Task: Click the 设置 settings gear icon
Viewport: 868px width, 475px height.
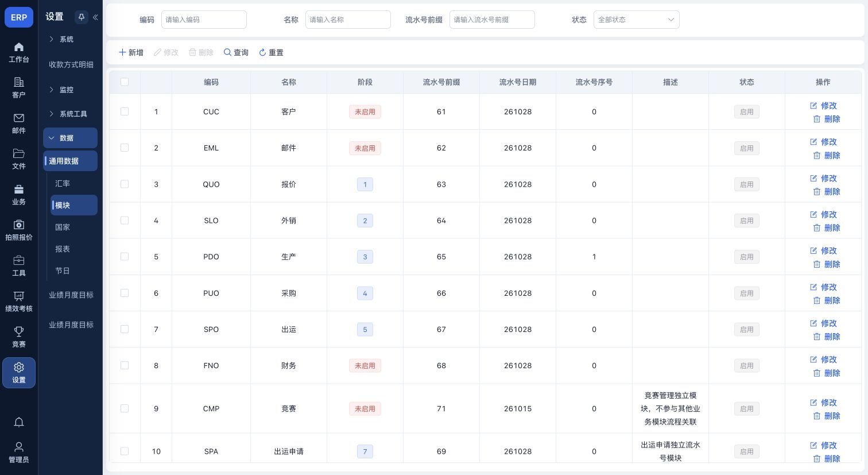Action: click(x=19, y=373)
